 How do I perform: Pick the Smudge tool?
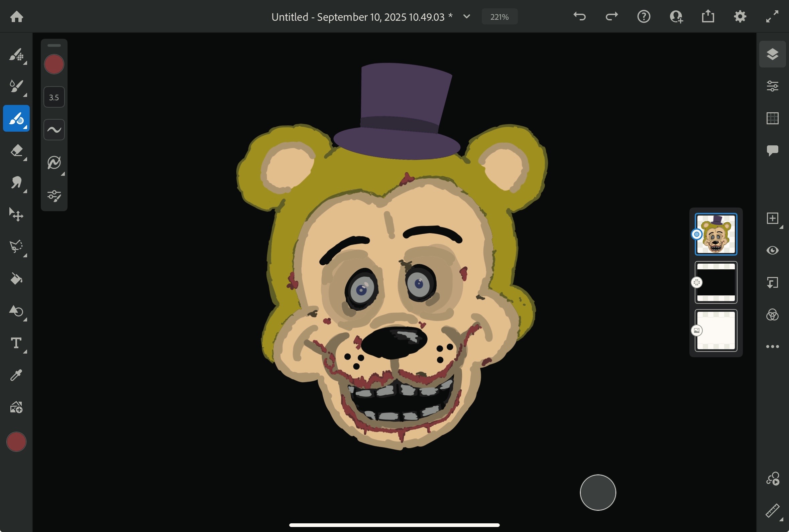(16, 182)
